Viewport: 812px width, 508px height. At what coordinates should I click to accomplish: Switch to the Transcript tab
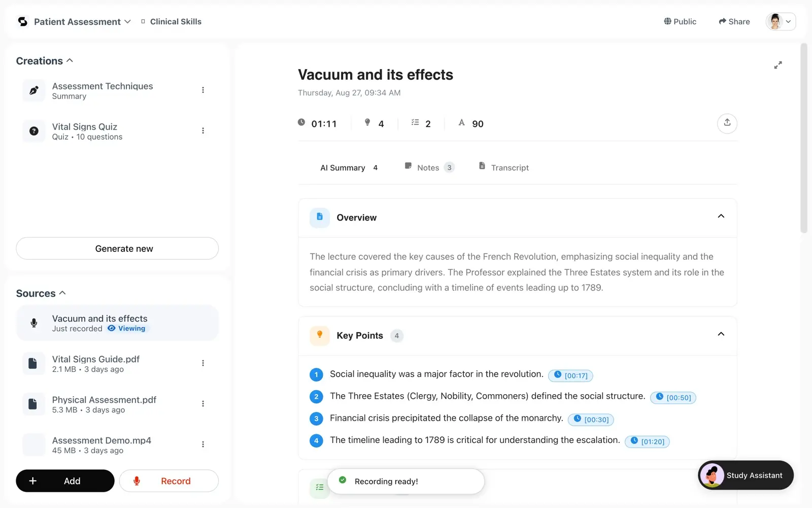coord(504,167)
